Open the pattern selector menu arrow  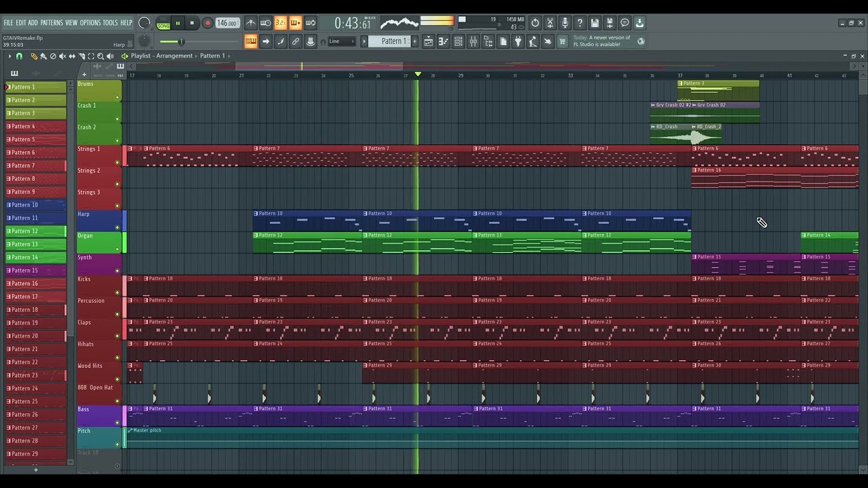click(363, 41)
